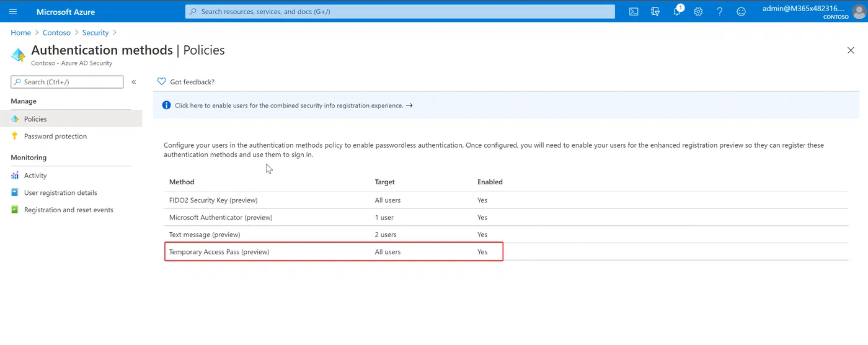Go to the Contoso breadcrumb

pos(56,32)
